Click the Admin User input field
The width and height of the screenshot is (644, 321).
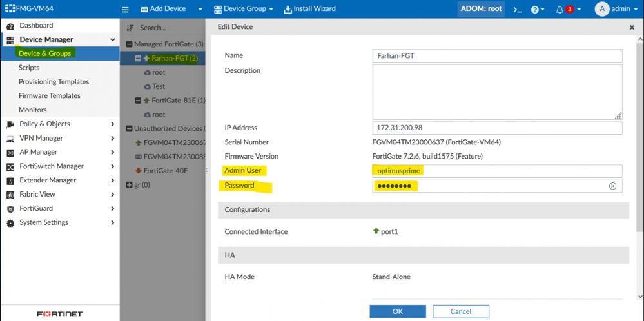497,171
